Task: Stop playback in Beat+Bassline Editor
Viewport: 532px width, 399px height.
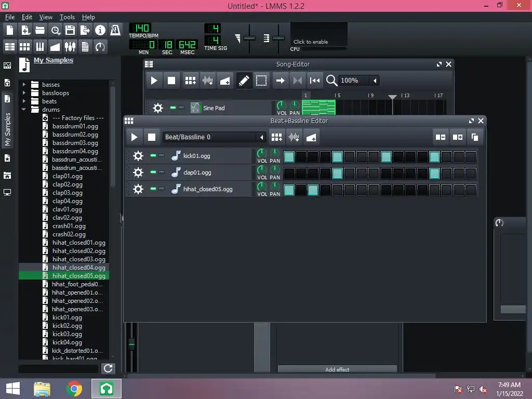Action: click(152, 137)
